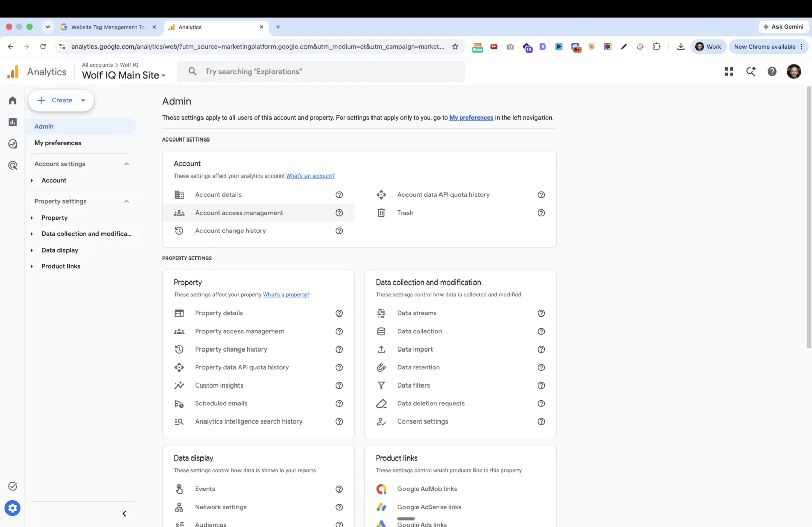This screenshot has width=812, height=527.
Task: Open the Wolf IQ Main Site property dropdown
Action: [x=124, y=75]
